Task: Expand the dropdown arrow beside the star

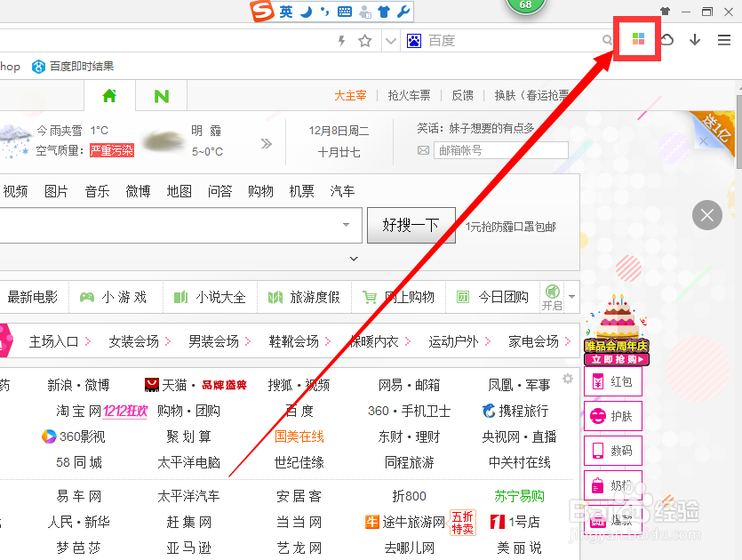Action: tap(391, 40)
